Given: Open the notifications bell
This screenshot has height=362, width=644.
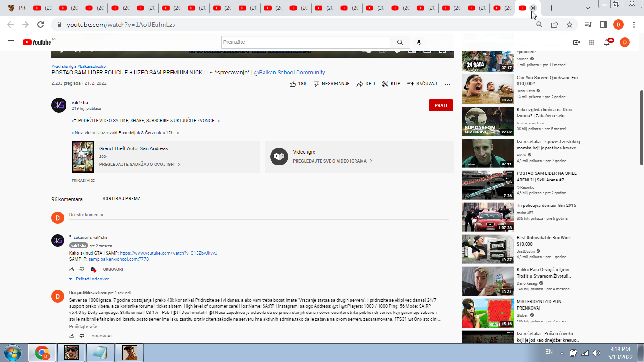Looking at the screenshot, I should pos(607,42).
